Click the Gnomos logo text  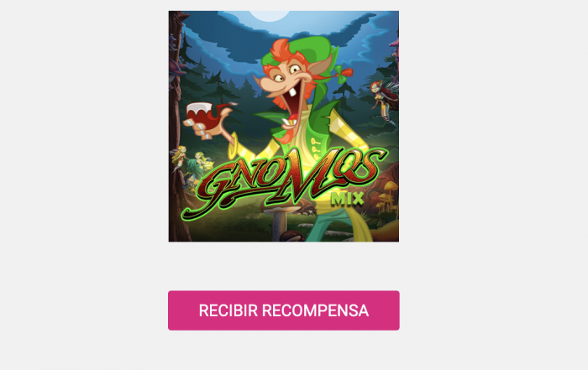[x=285, y=181]
